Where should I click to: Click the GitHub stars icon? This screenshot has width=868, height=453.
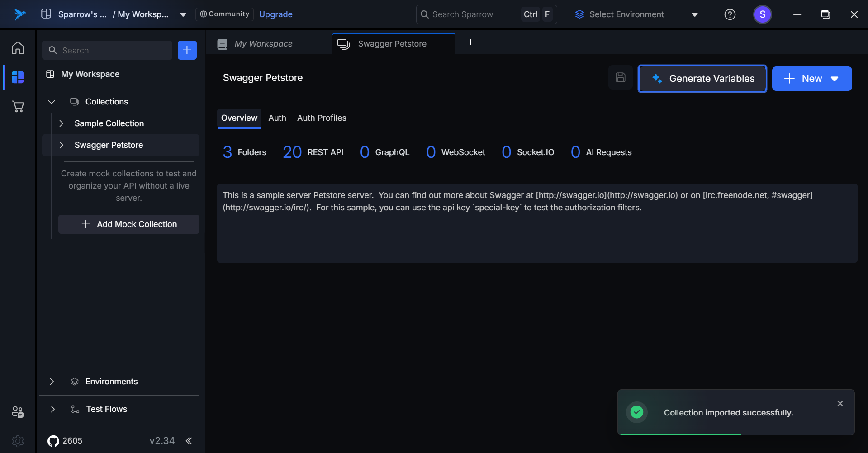(x=53, y=441)
